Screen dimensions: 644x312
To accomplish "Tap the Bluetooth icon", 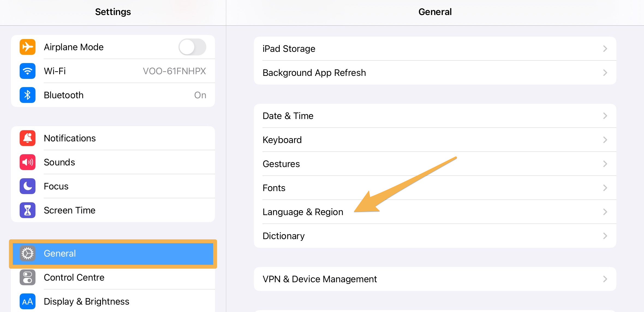I will pyautogui.click(x=28, y=95).
